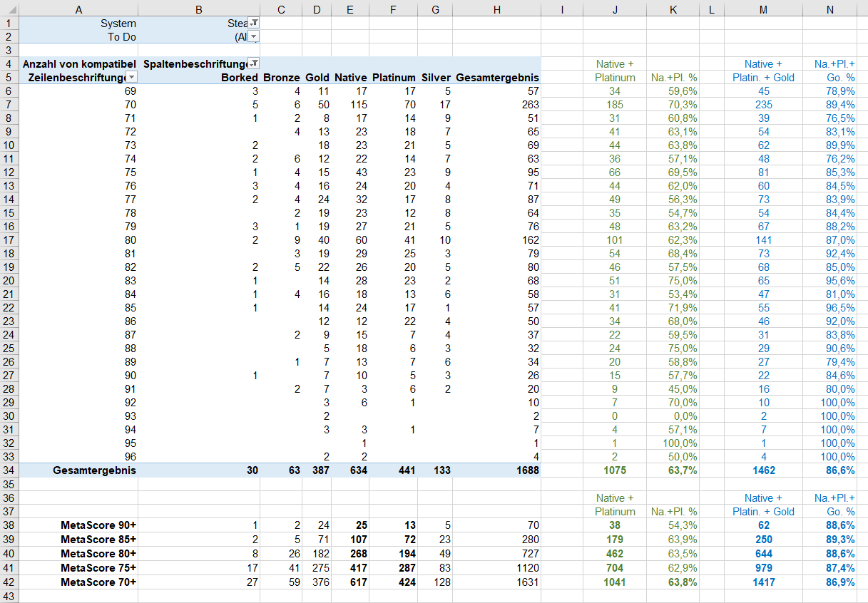Select the grand total cell 1688
The width and height of the screenshot is (868, 603).
coord(497,470)
